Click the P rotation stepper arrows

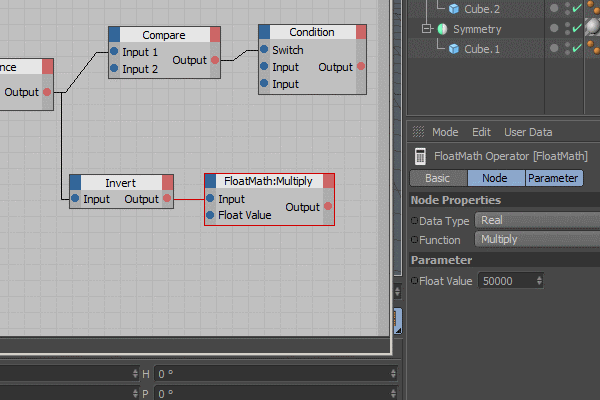tap(393, 393)
